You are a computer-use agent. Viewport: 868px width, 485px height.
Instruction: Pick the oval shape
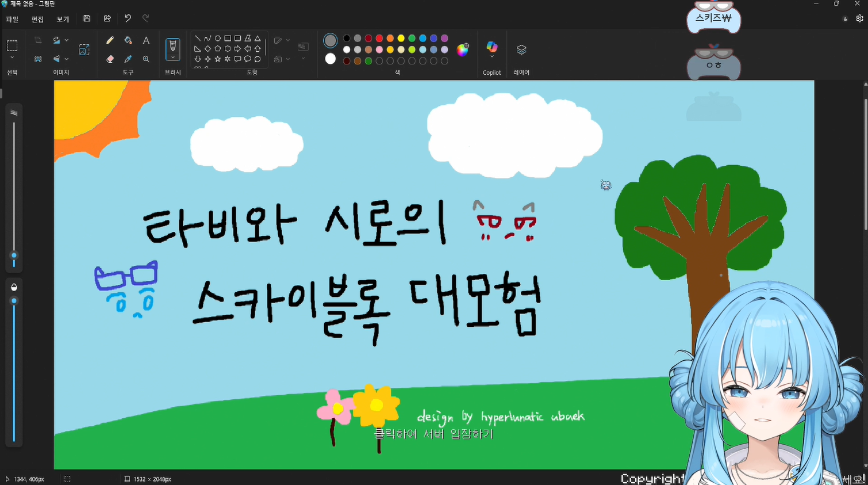click(218, 39)
